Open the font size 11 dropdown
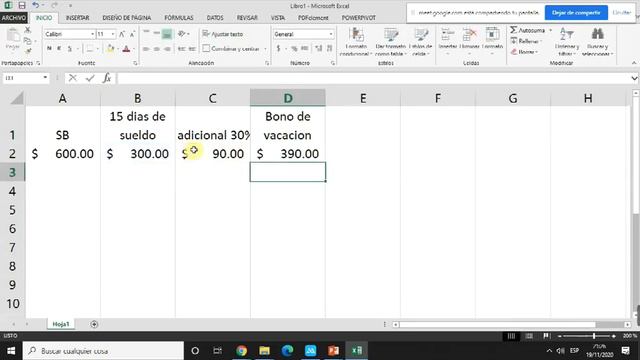Viewport: 640px width, 360px height. [113, 34]
